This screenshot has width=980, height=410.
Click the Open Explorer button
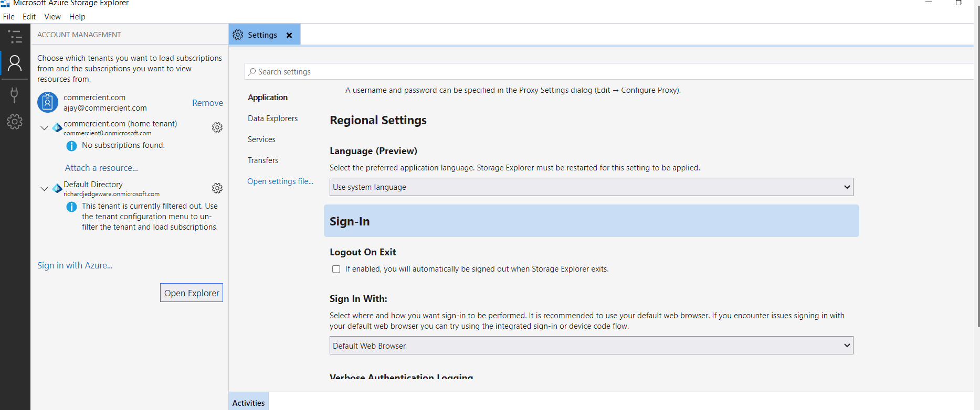192,293
